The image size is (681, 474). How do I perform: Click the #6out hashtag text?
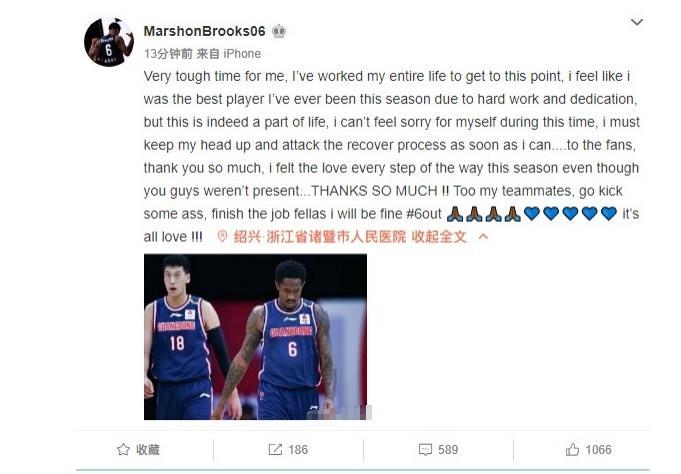pos(424,214)
